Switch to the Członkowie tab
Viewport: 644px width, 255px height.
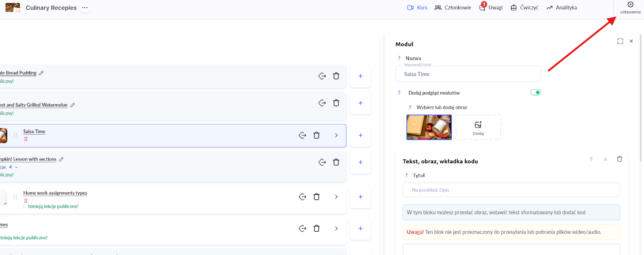tap(453, 8)
